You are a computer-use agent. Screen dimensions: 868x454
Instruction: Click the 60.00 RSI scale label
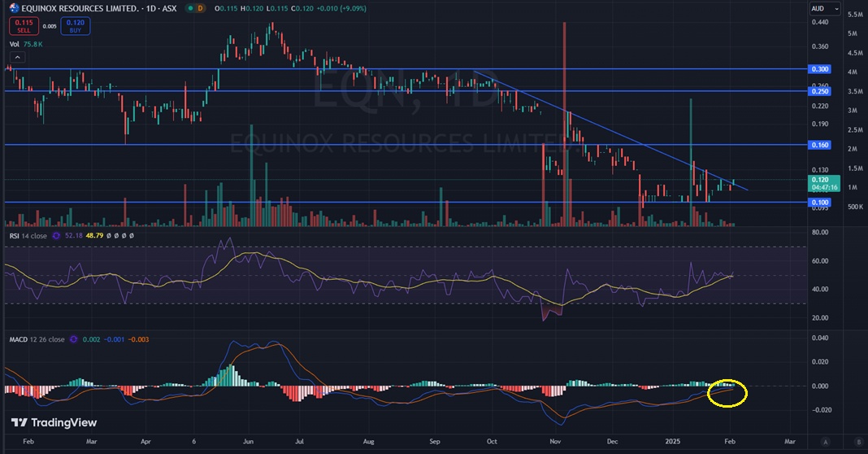point(819,261)
